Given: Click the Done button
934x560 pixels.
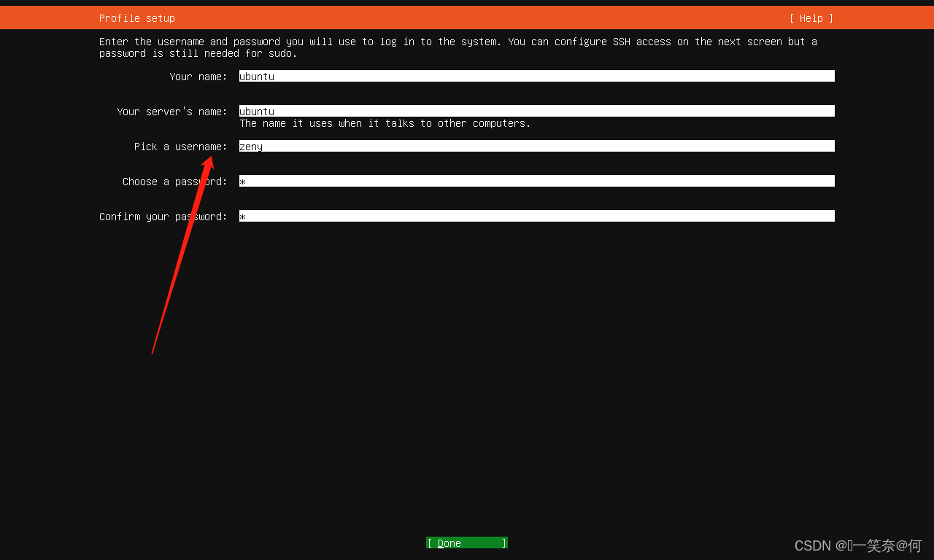Looking at the screenshot, I should 467,542.
